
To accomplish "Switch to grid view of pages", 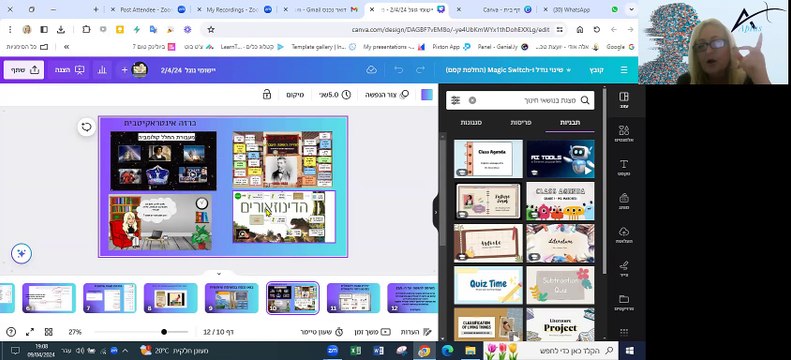I will (x=48, y=332).
